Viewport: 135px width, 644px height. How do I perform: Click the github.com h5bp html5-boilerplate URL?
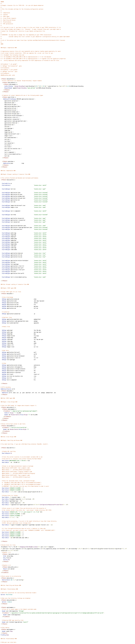click(44, 40)
